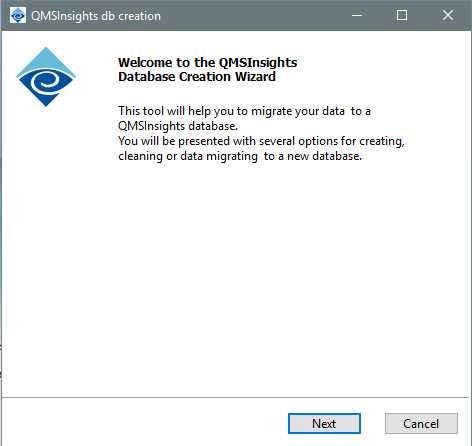Cancel the database creation wizard
472x446 pixels.
421,423
